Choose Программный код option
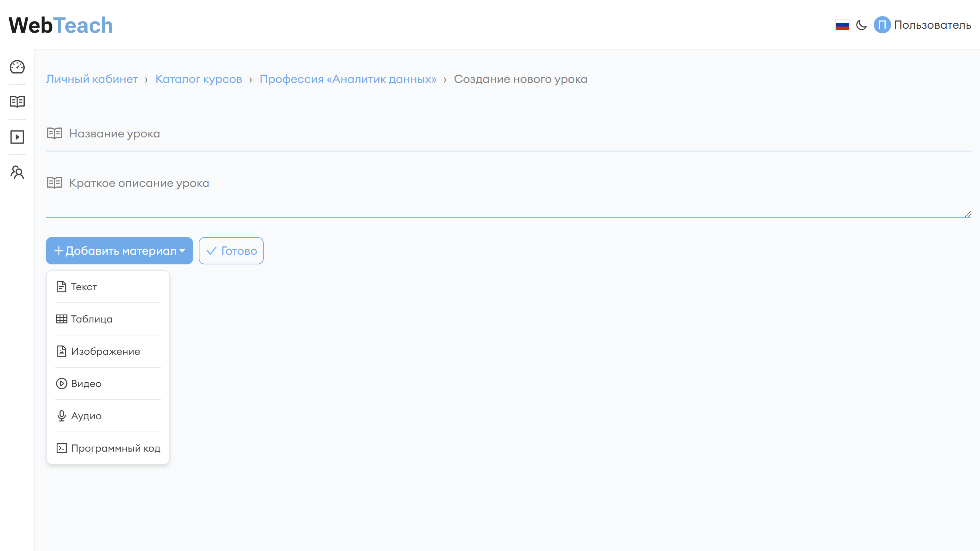Viewport: 980px width, 551px height. coord(116,448)
